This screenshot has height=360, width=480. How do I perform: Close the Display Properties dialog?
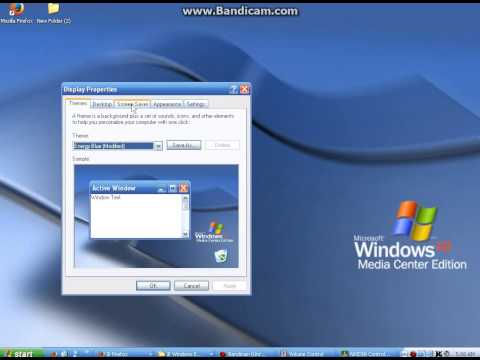(245, 89)
